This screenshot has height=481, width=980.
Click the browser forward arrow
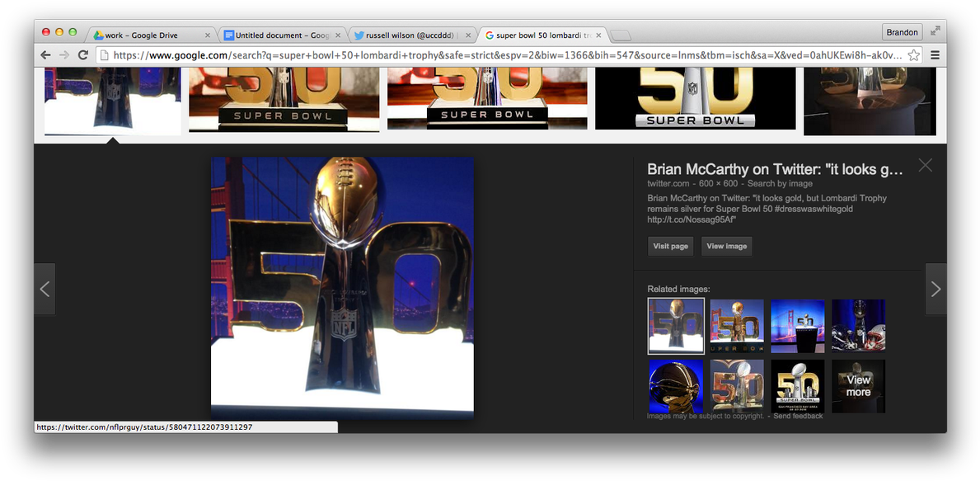[63, 55]
